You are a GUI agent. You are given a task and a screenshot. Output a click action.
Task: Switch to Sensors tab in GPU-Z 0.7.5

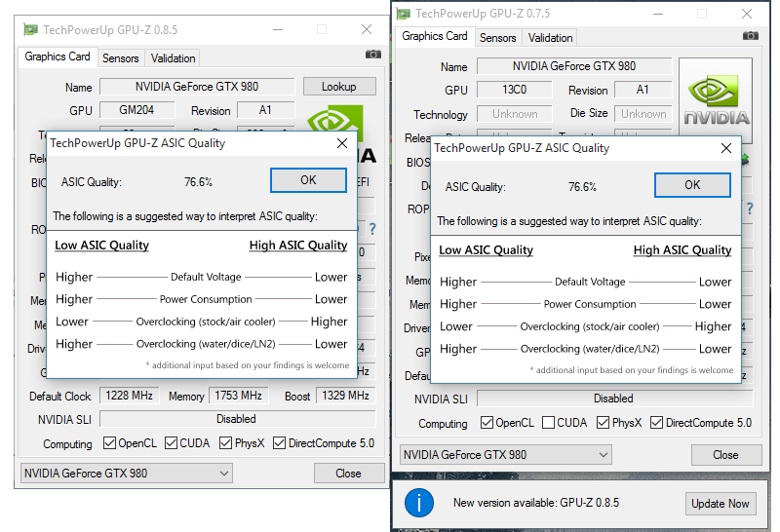pos(498,38)
